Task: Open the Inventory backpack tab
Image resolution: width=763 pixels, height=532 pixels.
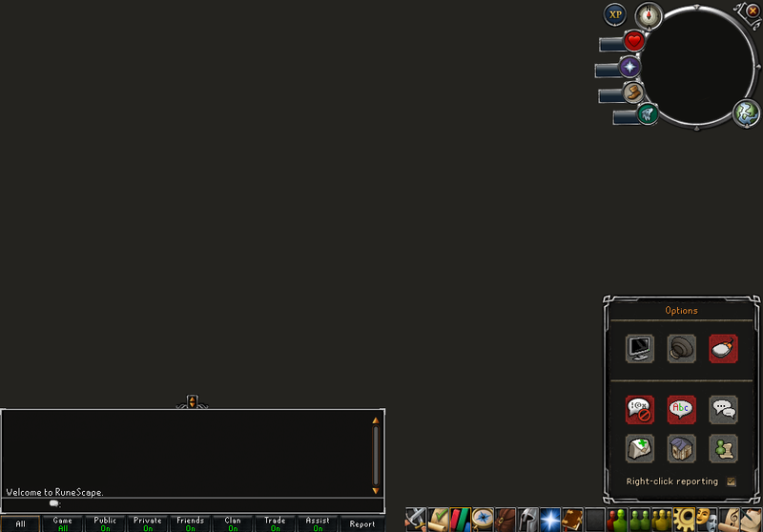Action: 505,520
